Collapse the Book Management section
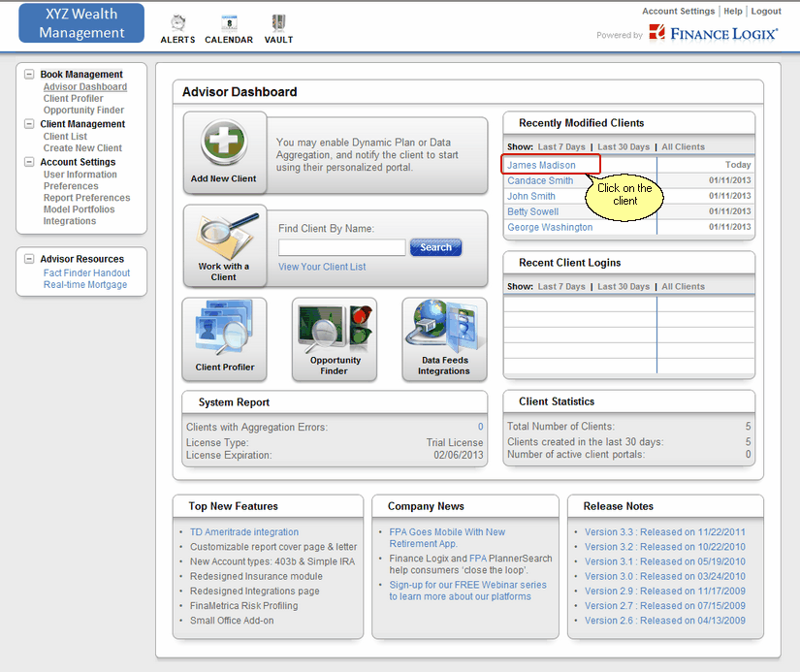 28,74
